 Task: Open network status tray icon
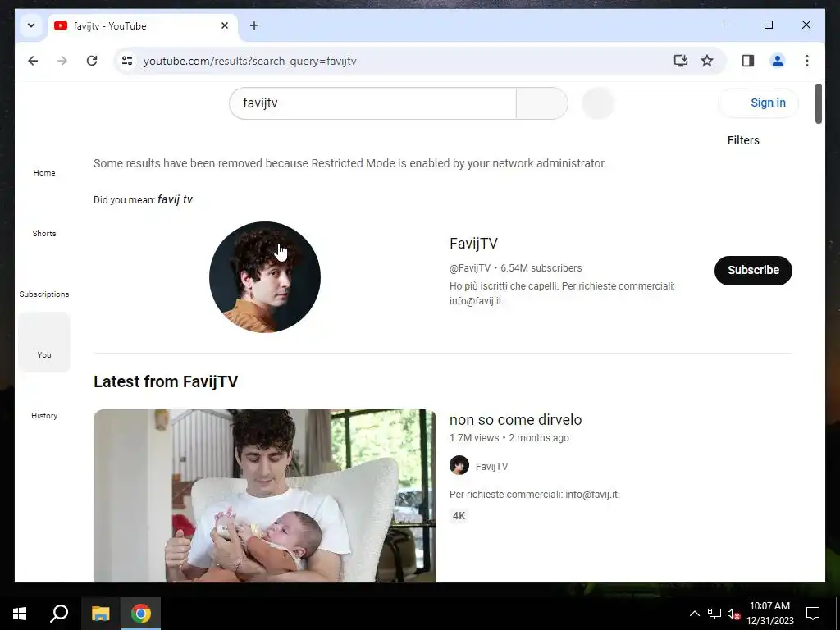click(x=714, y=614)
